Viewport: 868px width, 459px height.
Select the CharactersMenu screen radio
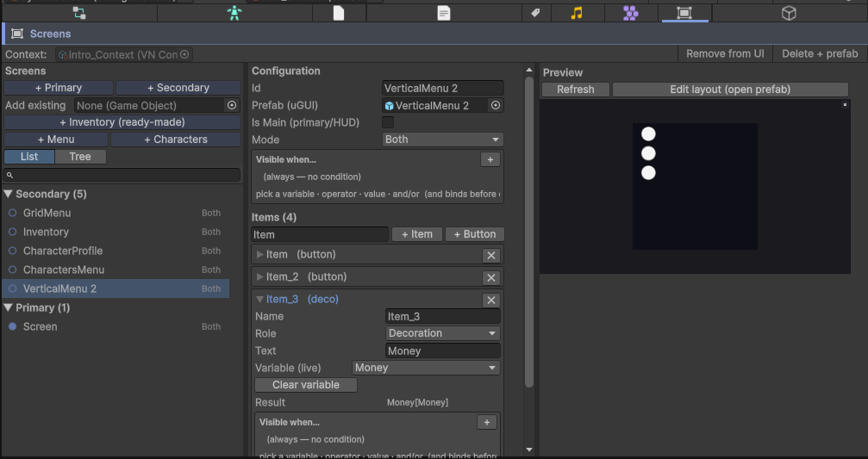[x=12, y=270]
